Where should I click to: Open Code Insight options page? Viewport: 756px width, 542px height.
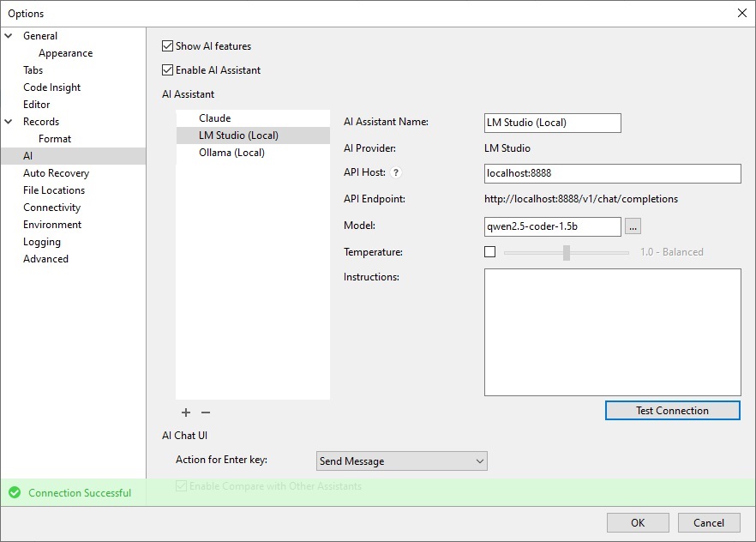click(51, 87)
